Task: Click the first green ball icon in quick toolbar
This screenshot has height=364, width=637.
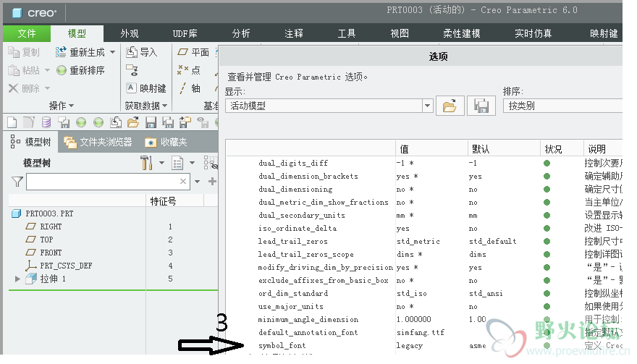Action: [x=81, y=122]
